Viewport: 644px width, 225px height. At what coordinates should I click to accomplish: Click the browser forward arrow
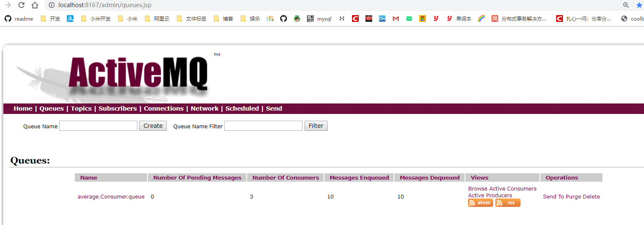[8, 5]
